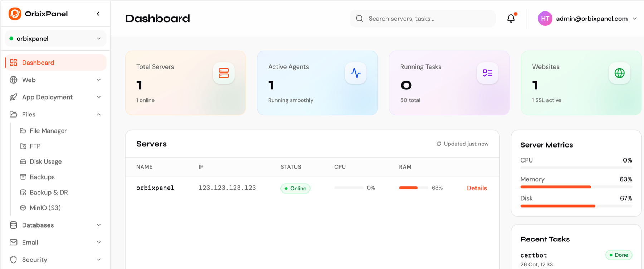
Task: Click the Disk 67% metric bar
Action: coord(576,206)
